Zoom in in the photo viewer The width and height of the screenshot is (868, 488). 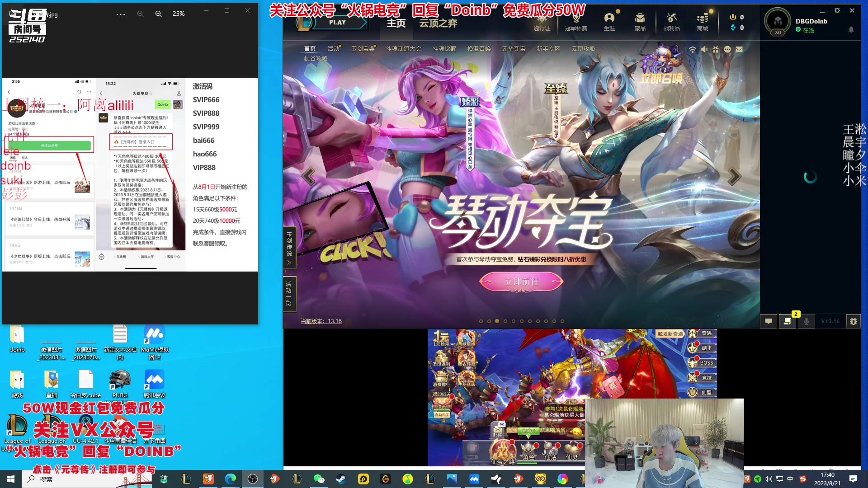coord(159,14)
